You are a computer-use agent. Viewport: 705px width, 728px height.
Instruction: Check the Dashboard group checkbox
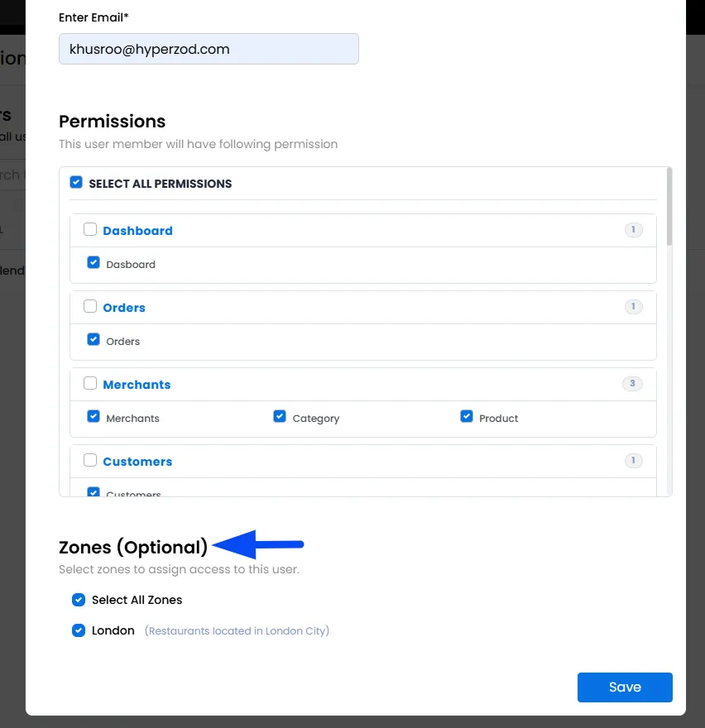90,229
